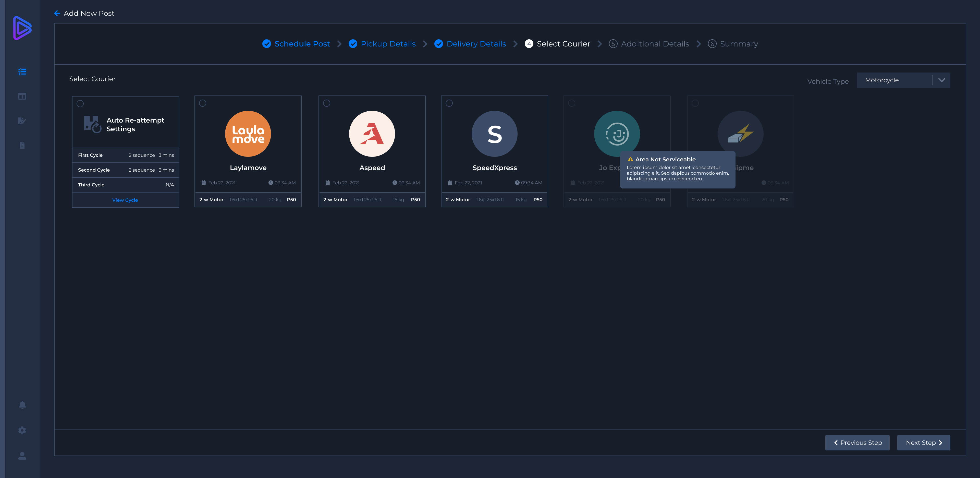980x478 pixels.
Task: Click the Area Not Serviceable warning icon
Action: (x=630, y=159)
